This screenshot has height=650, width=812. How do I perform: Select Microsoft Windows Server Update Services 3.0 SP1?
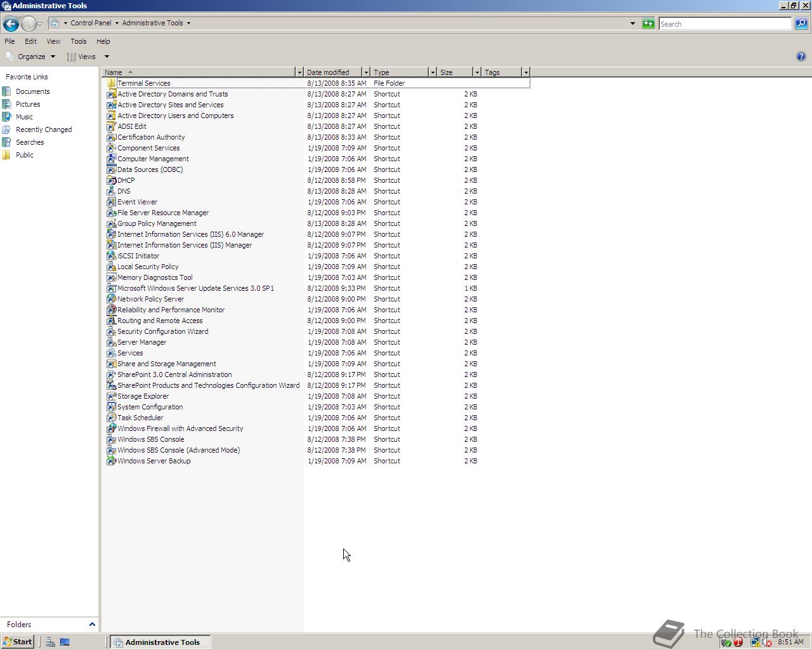(195, 288)
